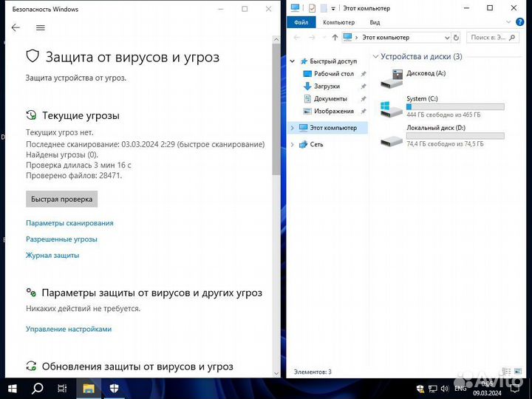Select Быстрый доступ in navigation pane

[333, 61]
